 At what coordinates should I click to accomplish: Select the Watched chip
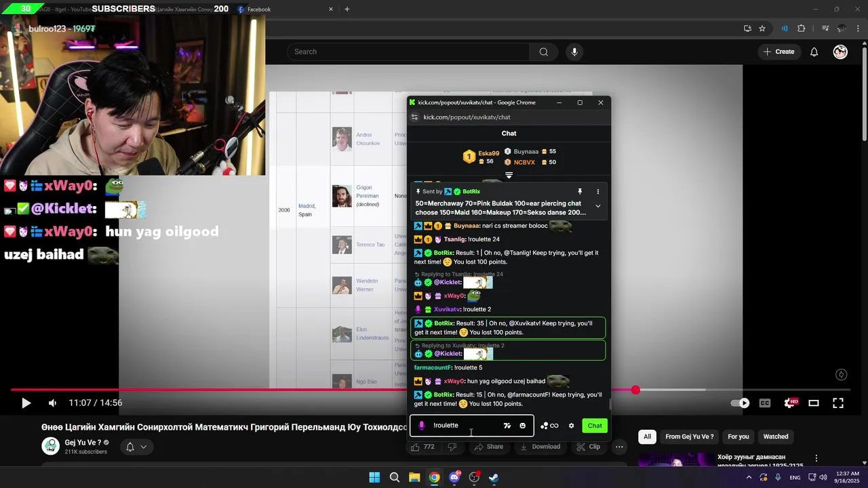click(x=776, y=436)
